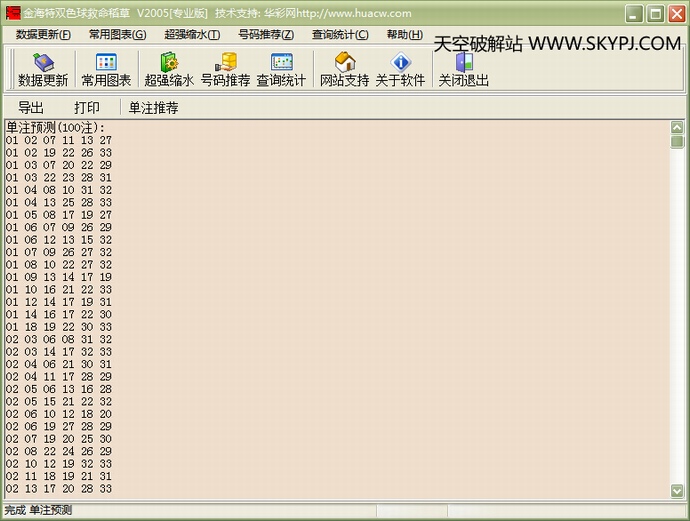The image size is (690, 521).
Task: Click the 导出 export button
Action: [31, 107]
